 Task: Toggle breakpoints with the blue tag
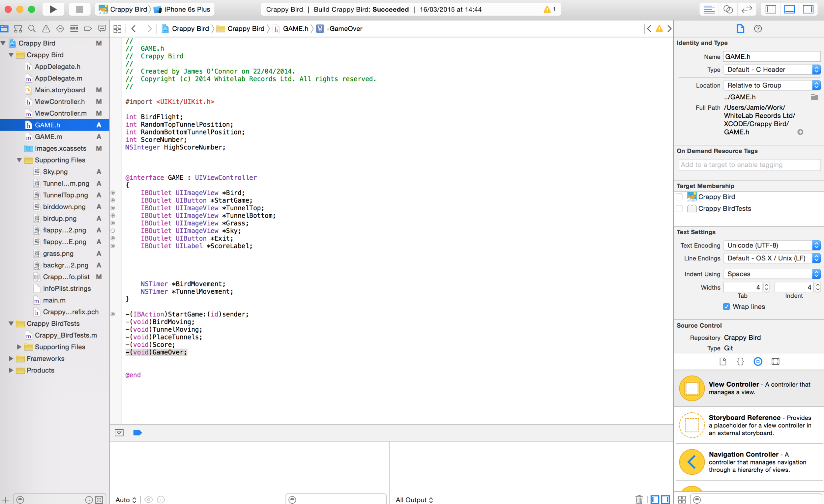[x=137, y=433]
